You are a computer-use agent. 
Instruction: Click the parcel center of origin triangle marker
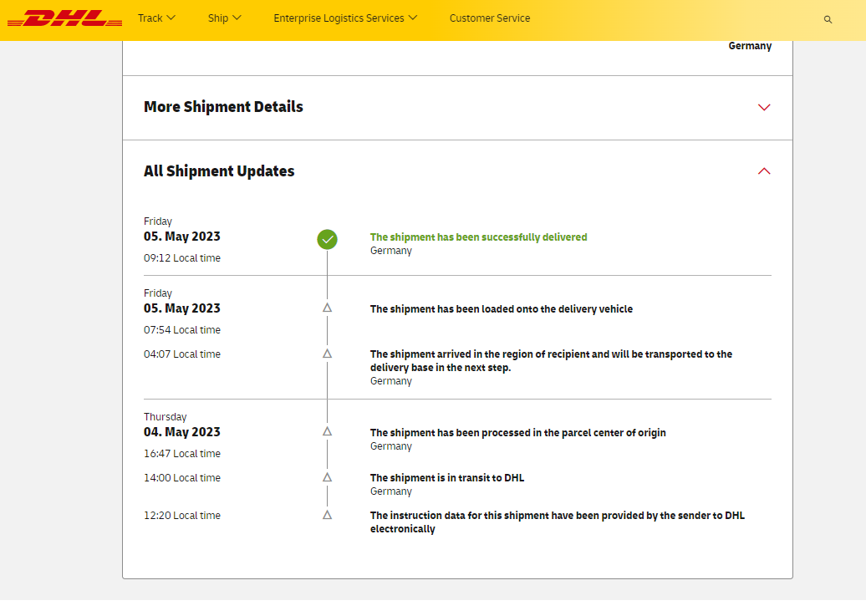pos(327,431)
